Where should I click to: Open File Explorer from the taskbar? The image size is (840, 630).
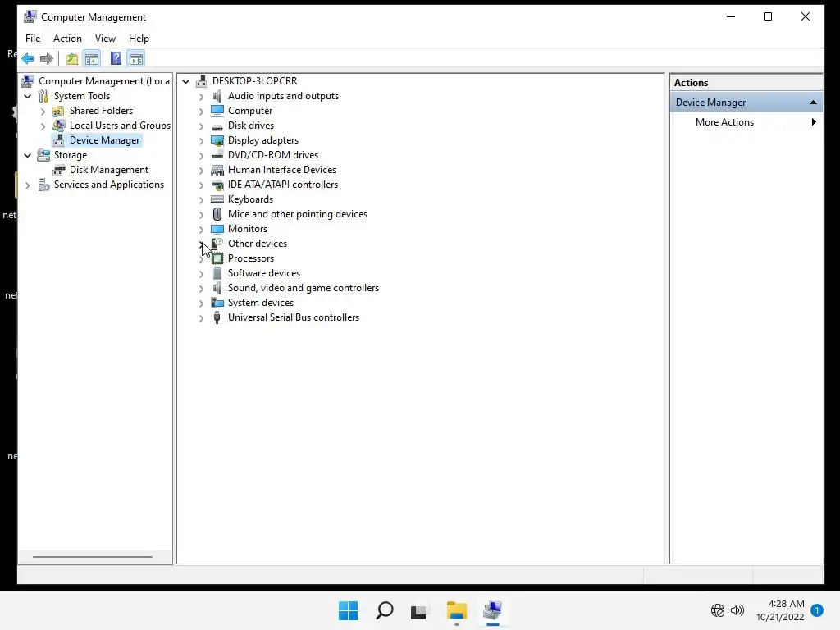456,610
